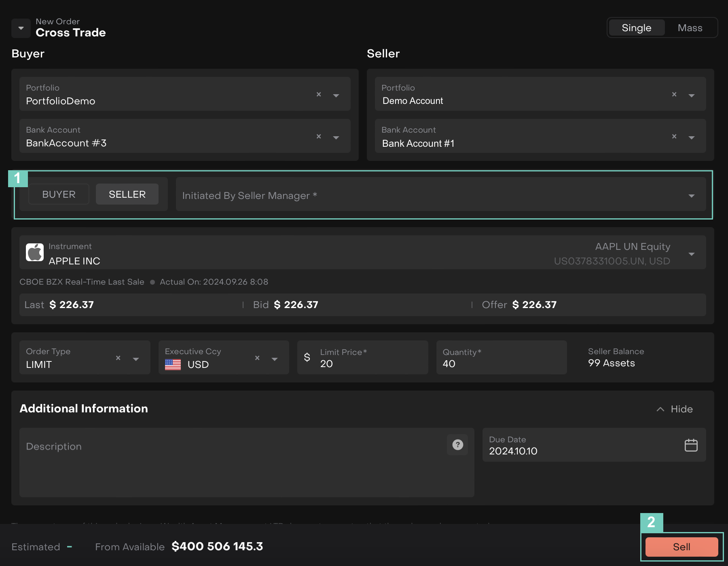
Task: Clear the Seller Bank Account selection
Action: pyautogui.click(x=674, y=136)
